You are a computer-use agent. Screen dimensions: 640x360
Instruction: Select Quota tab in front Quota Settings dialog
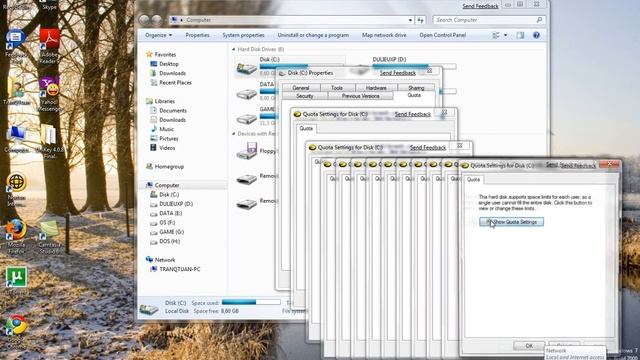coord(473,179)
